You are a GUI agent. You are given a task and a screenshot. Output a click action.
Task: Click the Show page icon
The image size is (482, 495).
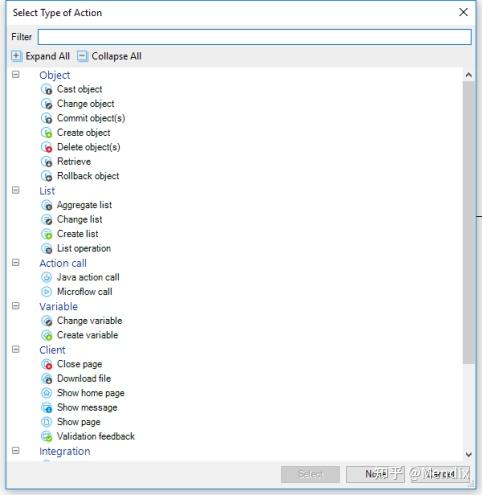(46, 422)
